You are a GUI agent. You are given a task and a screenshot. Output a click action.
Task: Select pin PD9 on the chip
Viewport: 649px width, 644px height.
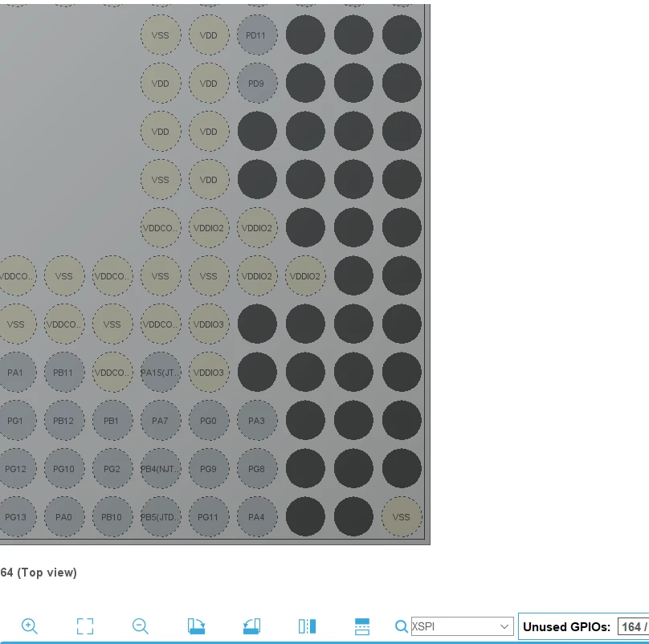coord(256,84)
